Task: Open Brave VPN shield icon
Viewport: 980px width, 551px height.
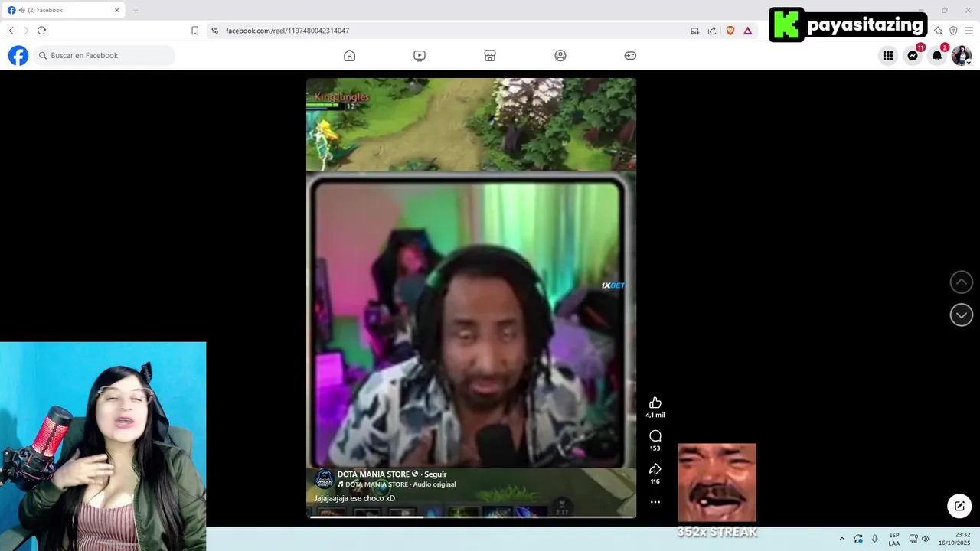Action: click(953, 31)
